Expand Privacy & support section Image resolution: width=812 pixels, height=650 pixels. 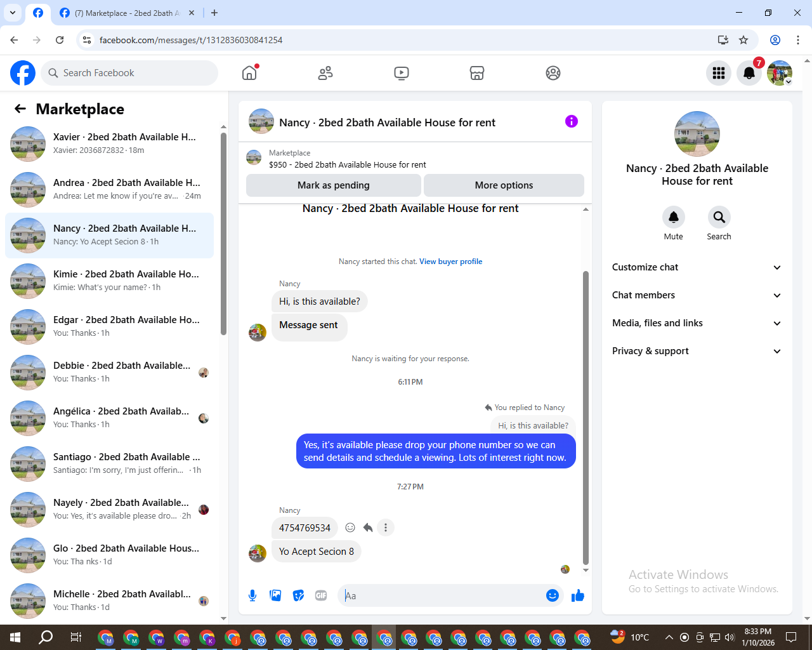click(x=697, y=351)
